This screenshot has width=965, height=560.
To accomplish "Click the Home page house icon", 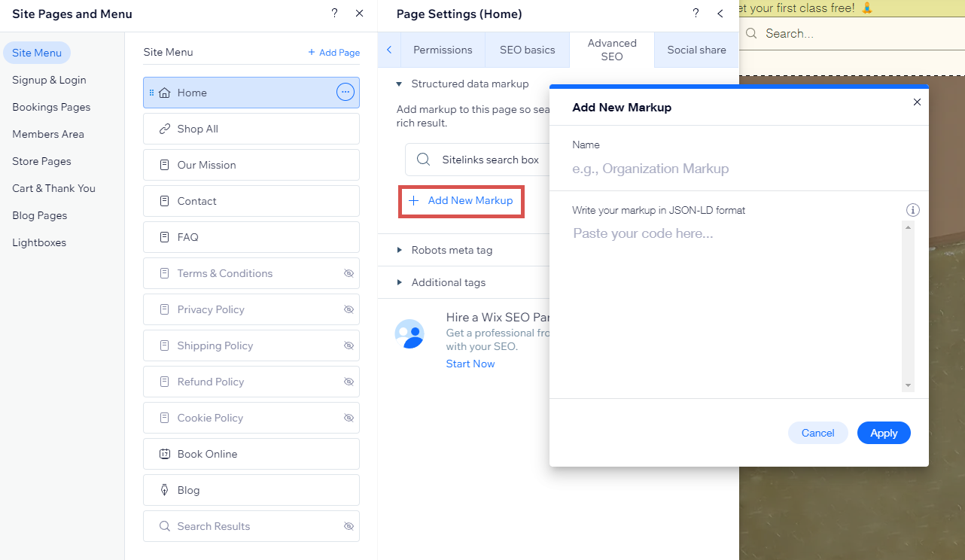I will [x=164, y=92].
